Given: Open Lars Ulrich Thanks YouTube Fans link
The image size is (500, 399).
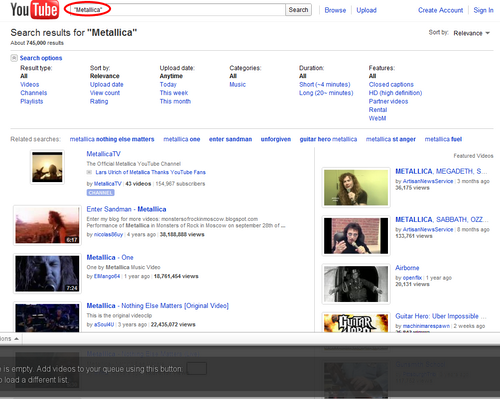Looking at the screenshot, I should pos(150,172).
